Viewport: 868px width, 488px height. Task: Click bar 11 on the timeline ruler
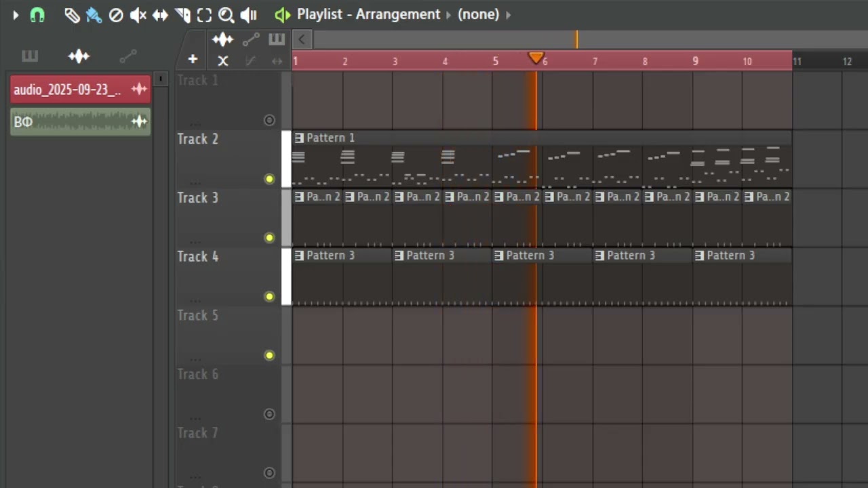point(797,61)
